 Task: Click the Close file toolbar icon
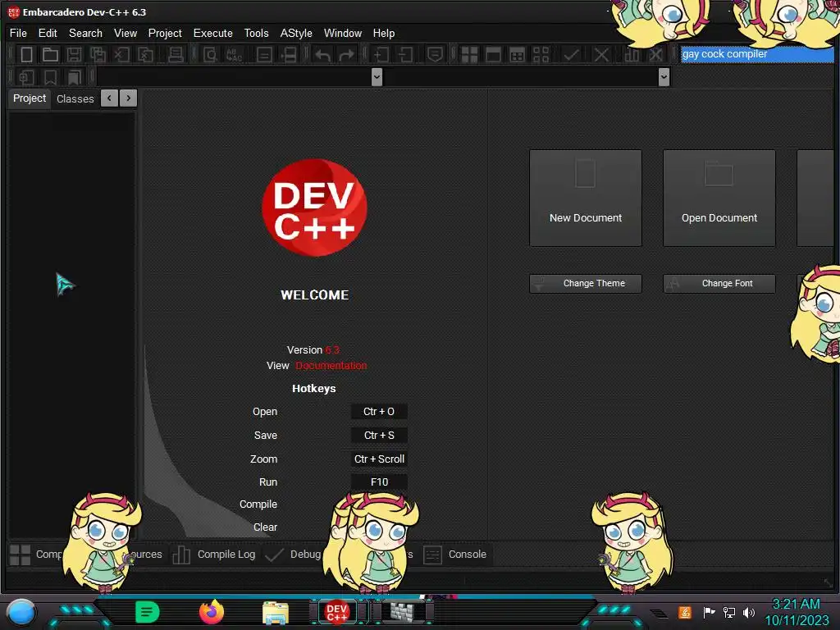(121, 54)
